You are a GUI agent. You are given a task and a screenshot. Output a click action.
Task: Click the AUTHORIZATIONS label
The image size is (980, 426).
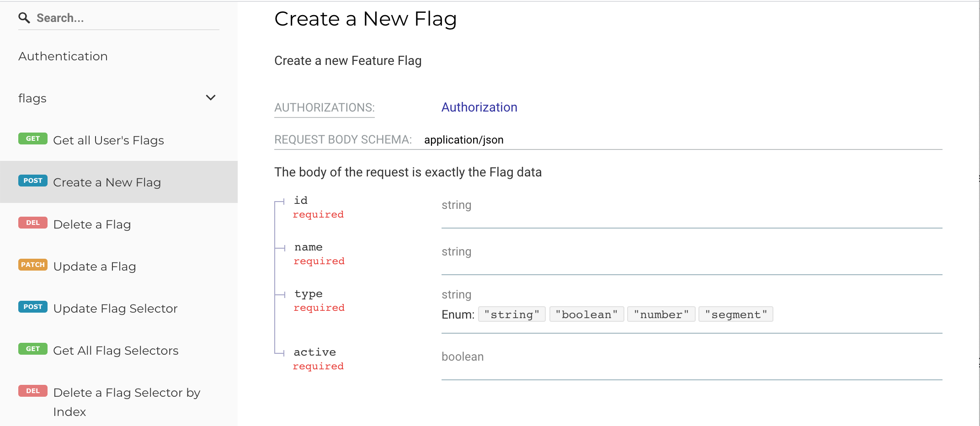tap(324, 108)
